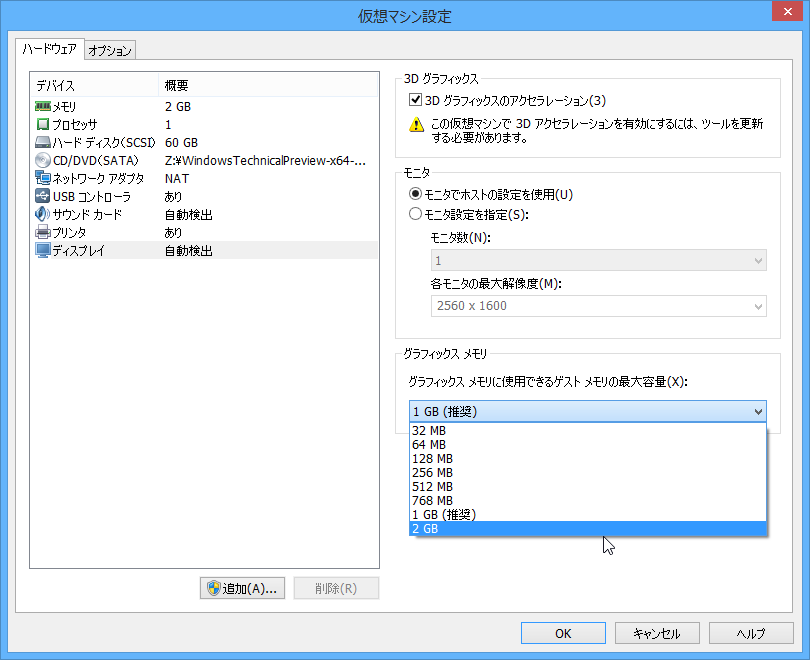Select the メモリ row label
This screenshot has width=810, height=660.
click(65, 106)
